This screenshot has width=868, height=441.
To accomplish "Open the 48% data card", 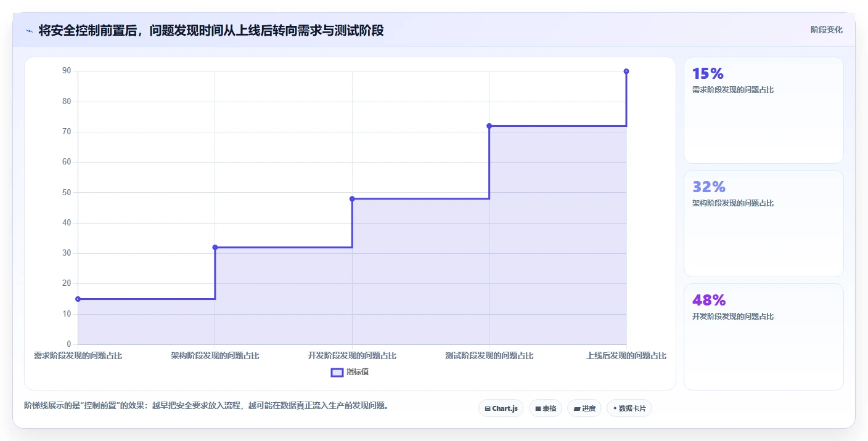I will (764, 337).
